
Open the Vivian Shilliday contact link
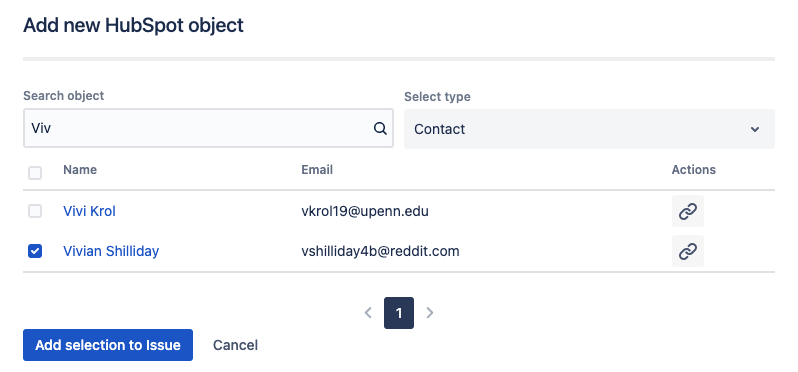[x=111, y=251]
